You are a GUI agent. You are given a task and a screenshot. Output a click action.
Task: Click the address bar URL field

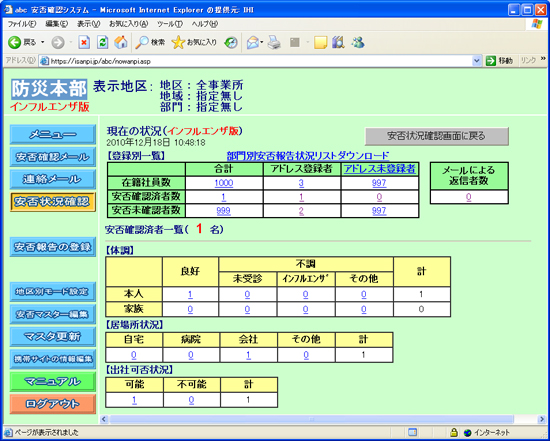pos(260,61)
